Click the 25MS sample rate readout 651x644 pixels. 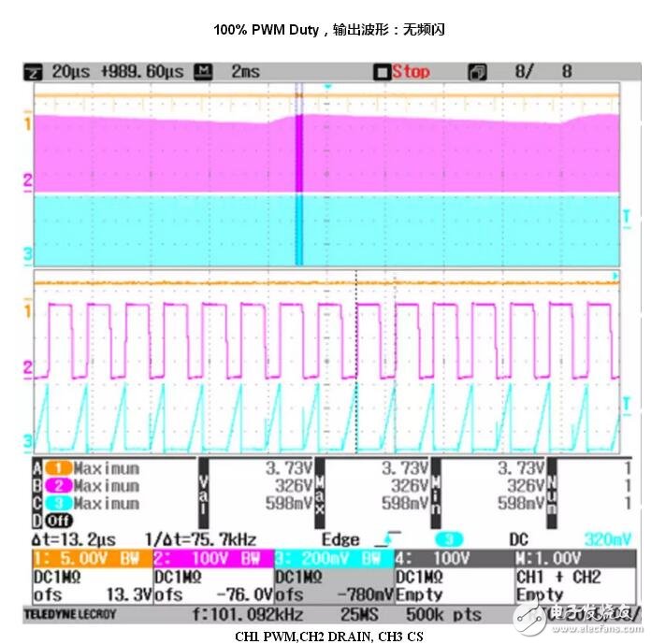(x=359, y=614)
